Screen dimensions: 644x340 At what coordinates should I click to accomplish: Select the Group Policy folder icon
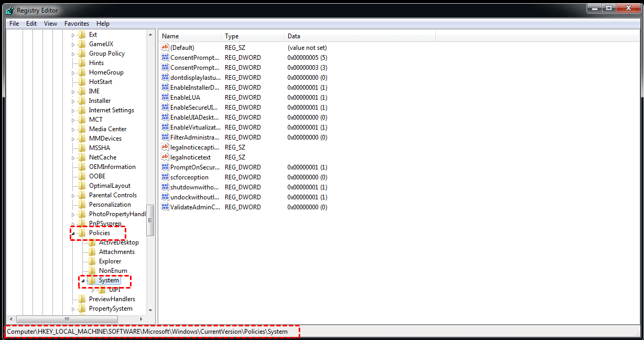click(82, 54)
